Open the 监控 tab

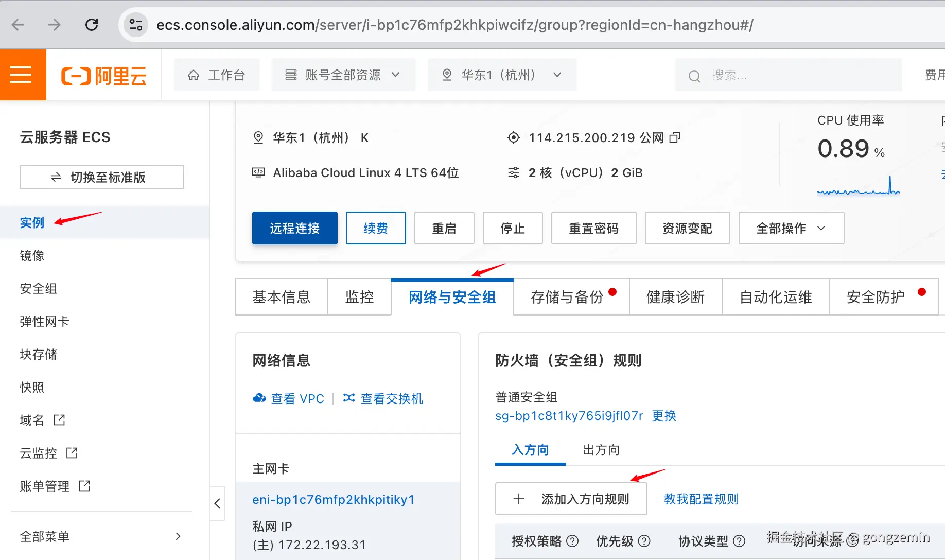(359, 297)
